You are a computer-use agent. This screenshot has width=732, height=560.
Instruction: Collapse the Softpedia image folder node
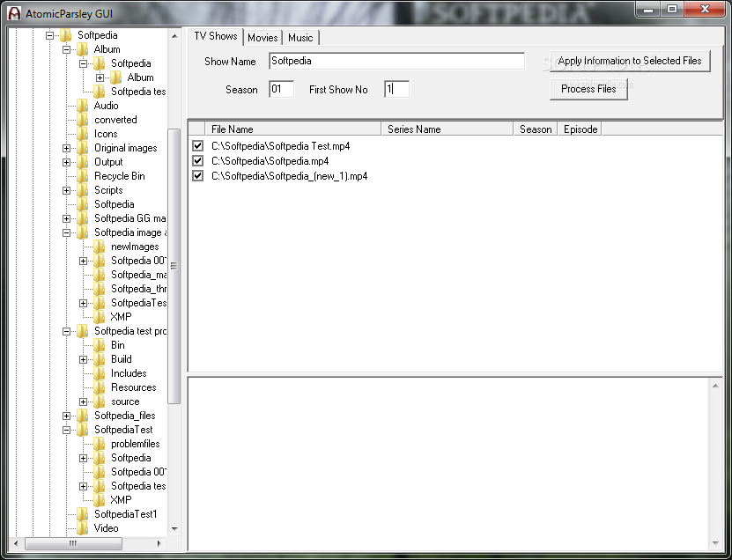pyautogui.click(x=66, y=232)
